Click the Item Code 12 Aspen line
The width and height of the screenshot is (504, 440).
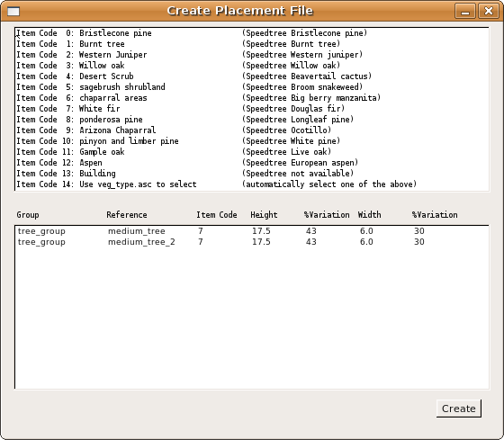(187, 163)
